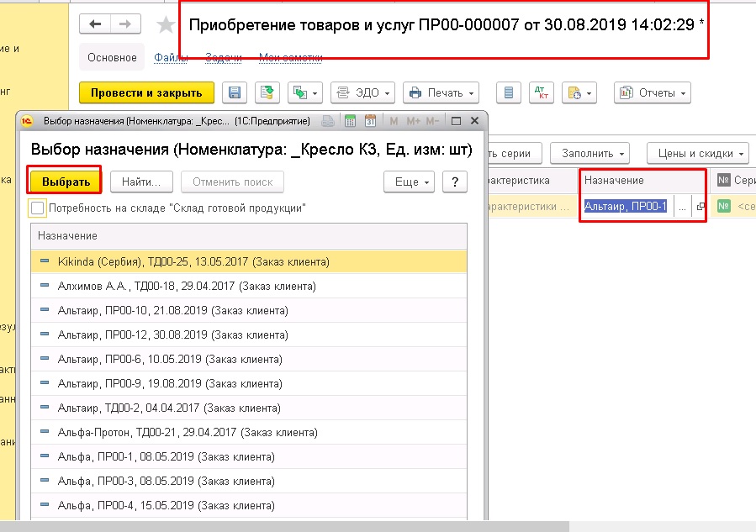
Task: Click Назначение column header in document table
Action: coord(642,180)
